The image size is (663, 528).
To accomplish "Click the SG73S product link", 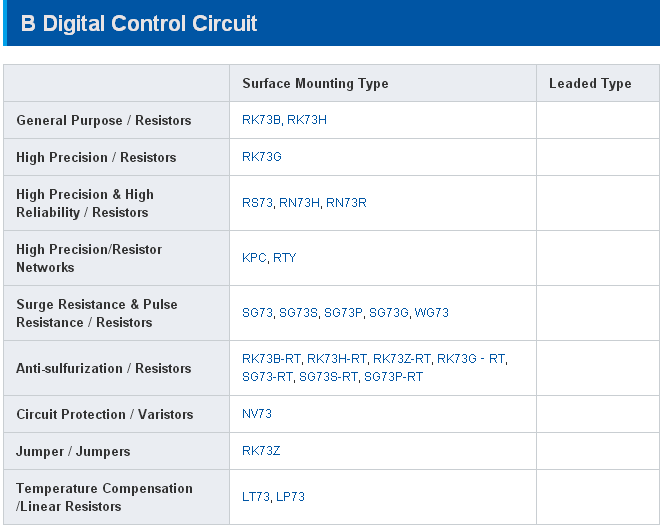I will [299, 313].
